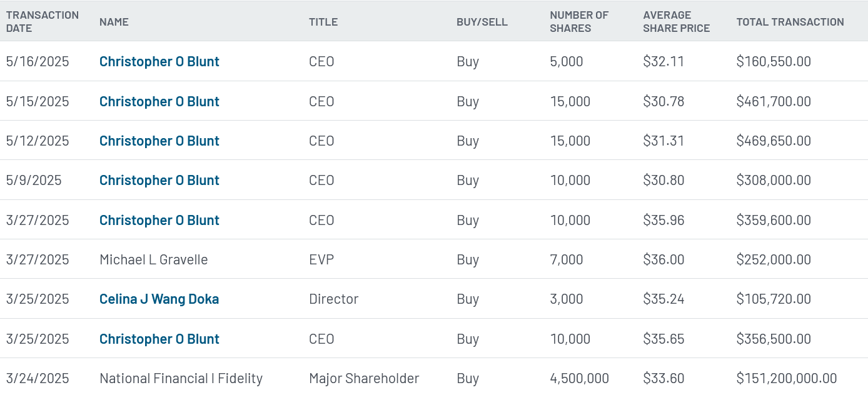The image size is (868, 395).
Task: Click the Transaction Date column header
Action: coord(43,21)
